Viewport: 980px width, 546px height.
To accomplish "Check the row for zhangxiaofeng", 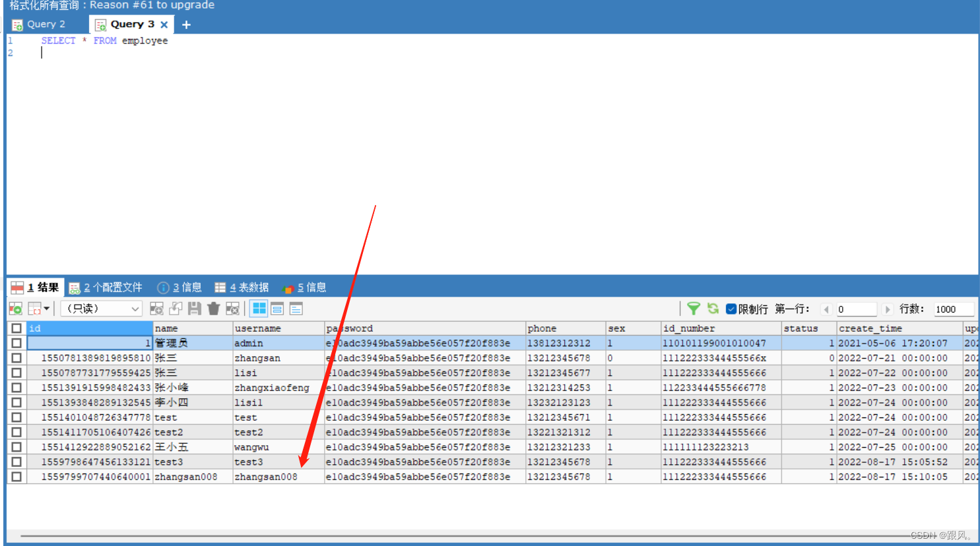I will coord(16,387).
